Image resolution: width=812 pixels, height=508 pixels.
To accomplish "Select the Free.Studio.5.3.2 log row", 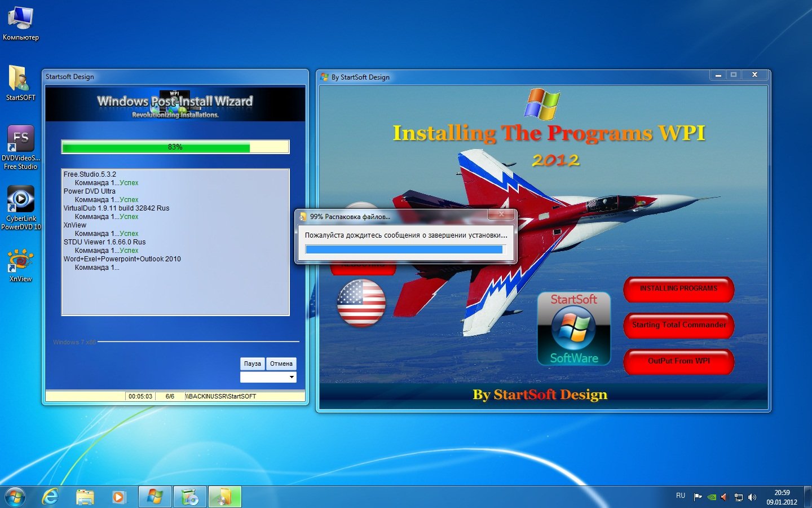I will [90, 174].
